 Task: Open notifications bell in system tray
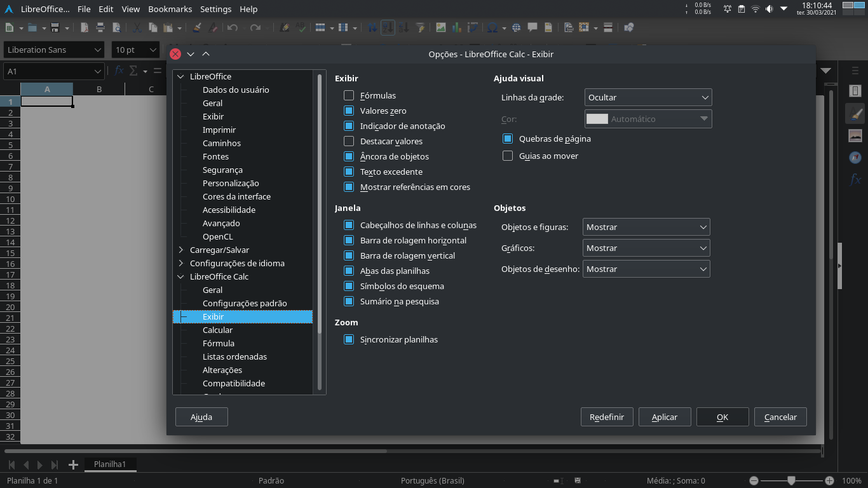pos(728,9)
